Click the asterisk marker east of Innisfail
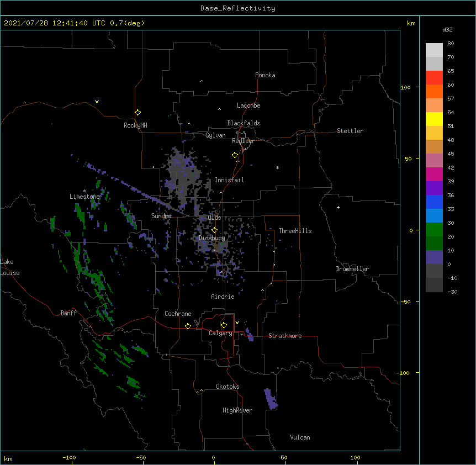 [277, 167]
